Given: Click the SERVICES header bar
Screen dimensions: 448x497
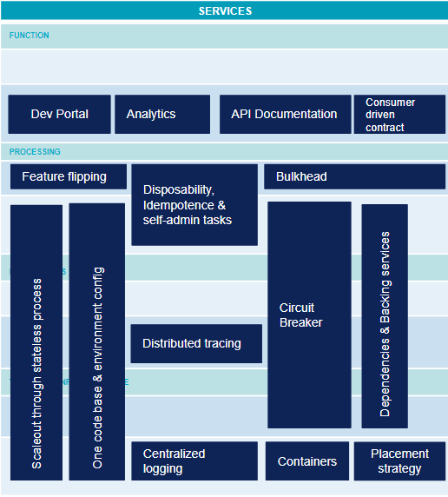Looking at the screenshot, I should 224,10.
